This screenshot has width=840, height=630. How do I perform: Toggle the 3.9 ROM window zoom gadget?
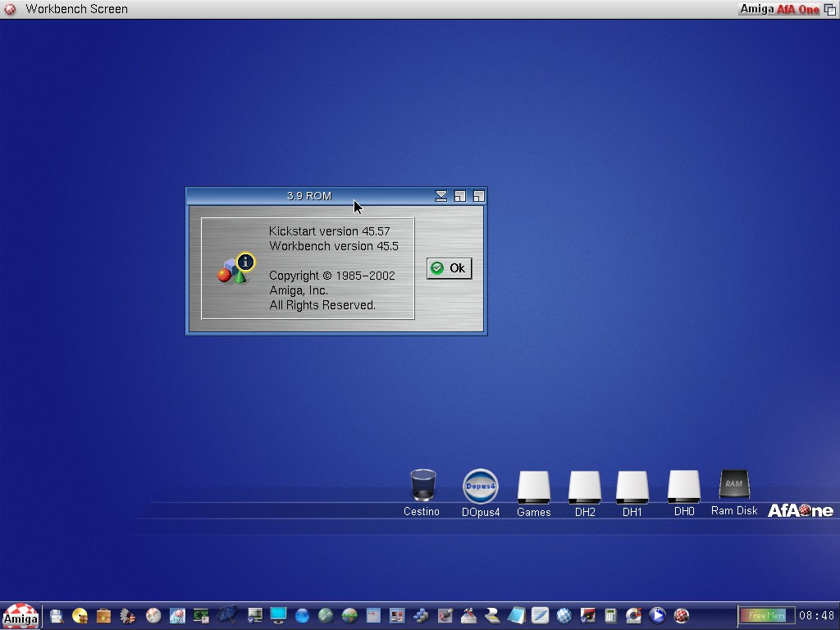tap(460, 196)
